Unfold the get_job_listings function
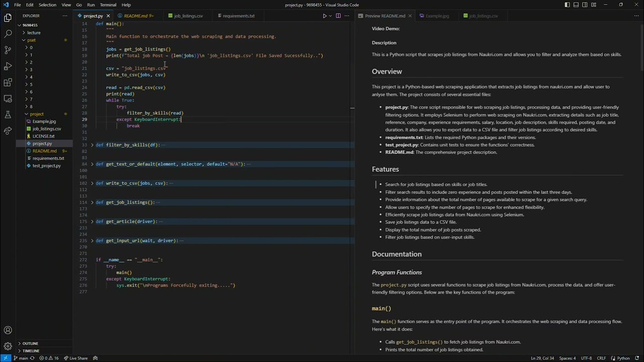 click(92, 202)
